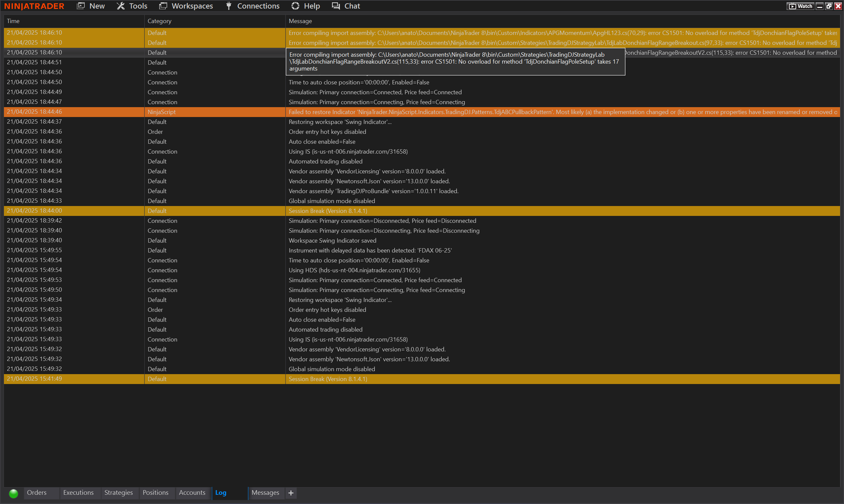Click the Help lifebuoy icon

click(x=295, y=6)
